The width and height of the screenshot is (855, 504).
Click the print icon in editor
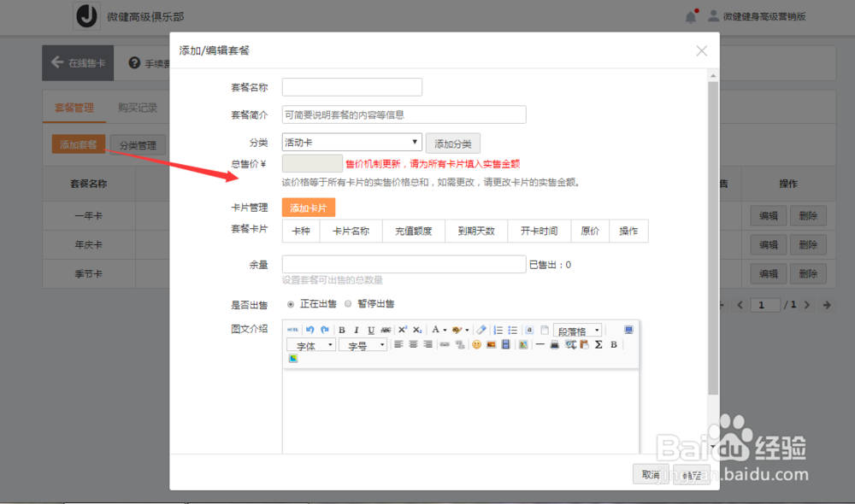555,344
